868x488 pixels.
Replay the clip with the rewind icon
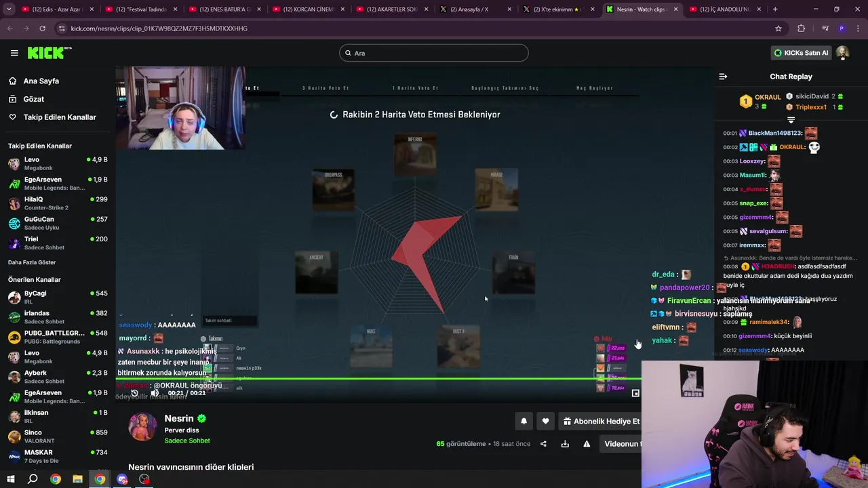tap(134, 393)
